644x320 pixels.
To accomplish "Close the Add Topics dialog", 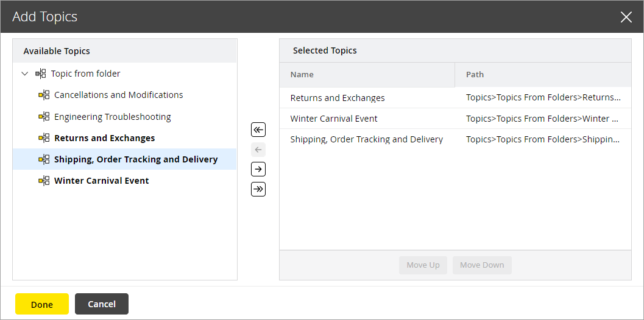I will (x=626, y=17).
